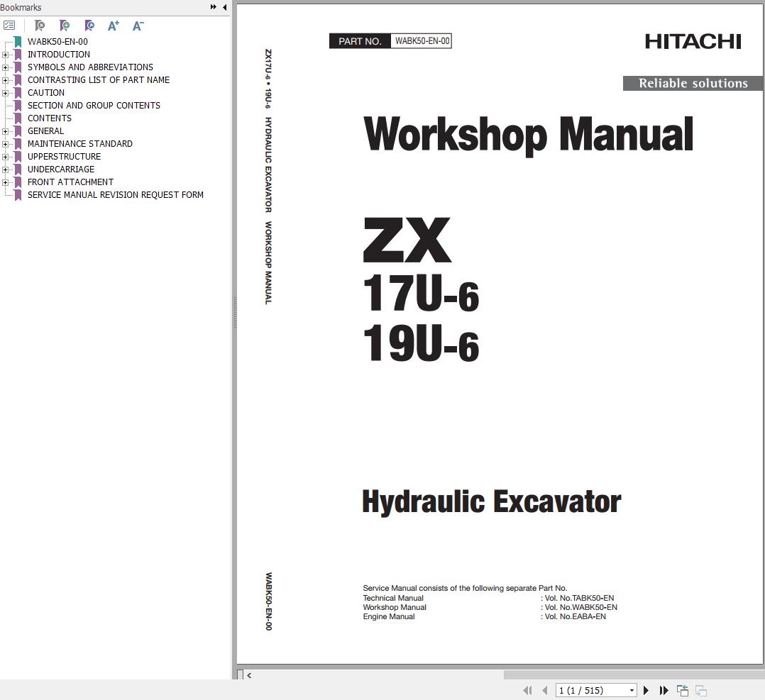Increase bookmark font size with A+

click(x=114, y=26)
